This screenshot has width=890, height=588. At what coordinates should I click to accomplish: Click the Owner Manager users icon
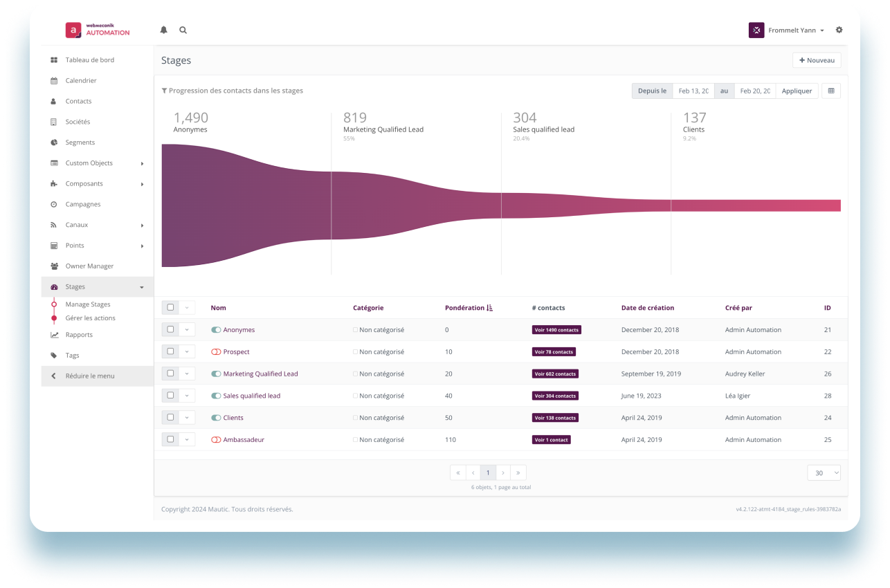tap(54, 266)
